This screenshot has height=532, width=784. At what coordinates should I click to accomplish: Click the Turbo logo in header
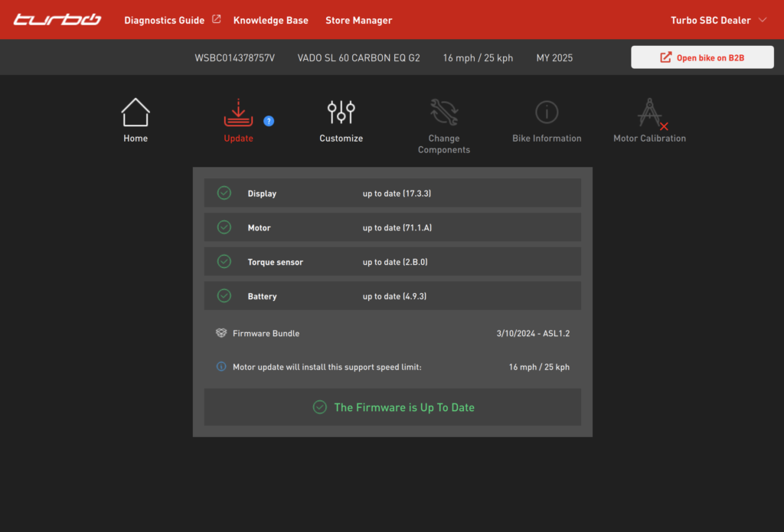pos(57,20)
